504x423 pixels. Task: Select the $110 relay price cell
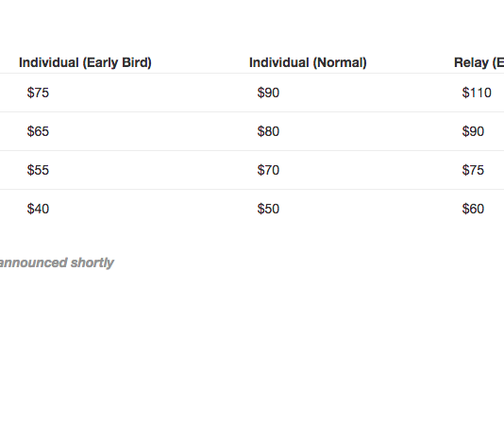(x=477, y=93)
